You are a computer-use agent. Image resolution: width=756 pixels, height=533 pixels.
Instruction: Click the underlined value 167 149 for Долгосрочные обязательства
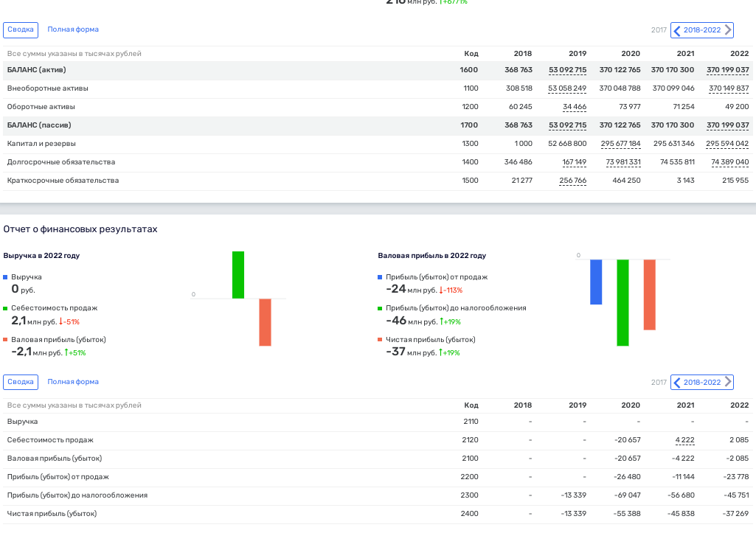(575, 162)
